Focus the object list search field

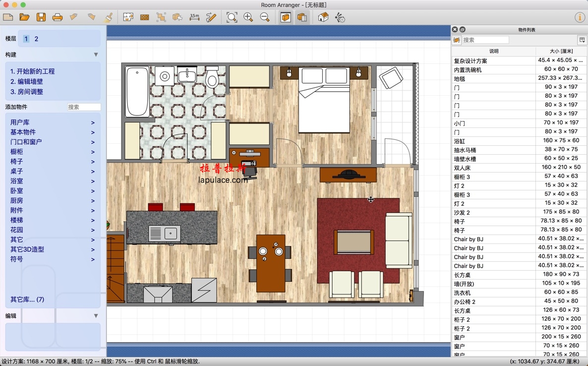coord(486,40)
